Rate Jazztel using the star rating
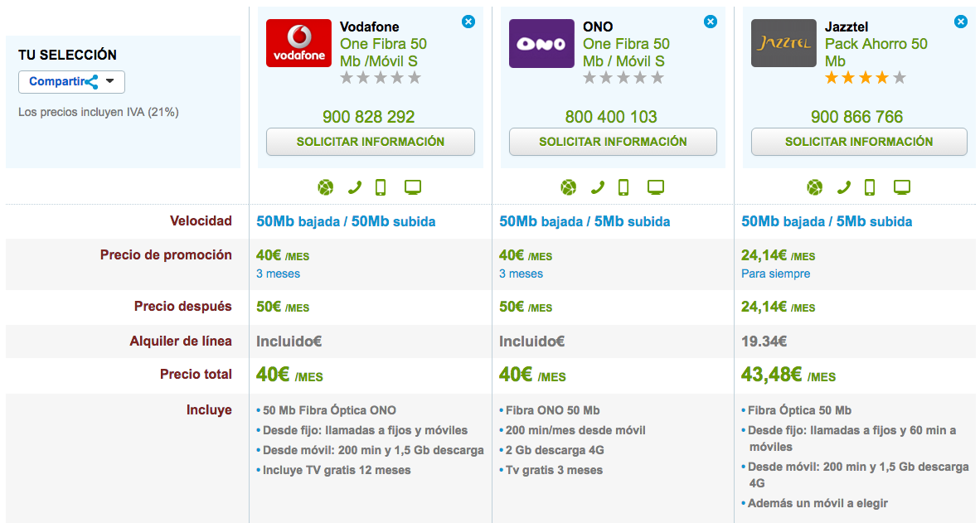980x523 pixels. (x=865, y=78)
